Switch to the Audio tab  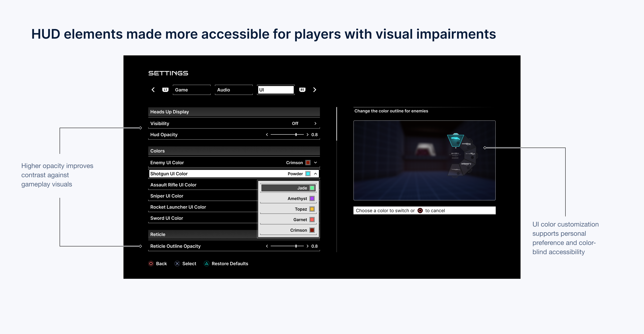233,90
